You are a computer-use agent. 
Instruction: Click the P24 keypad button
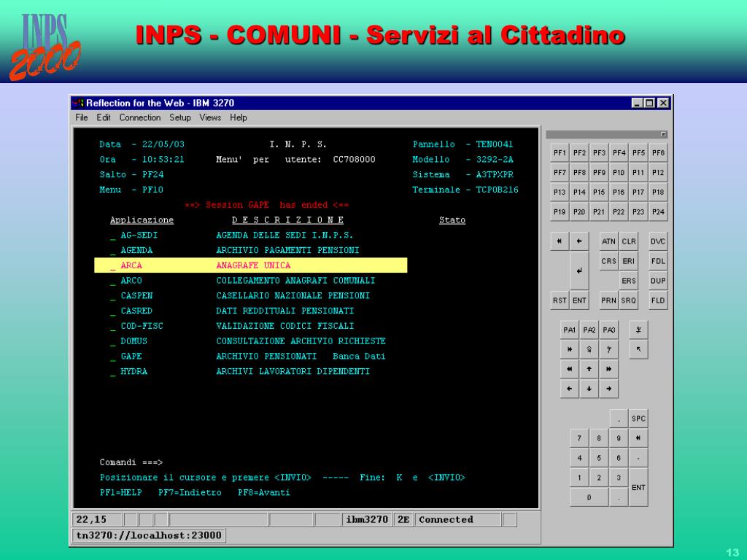click(x=658, y=212)
